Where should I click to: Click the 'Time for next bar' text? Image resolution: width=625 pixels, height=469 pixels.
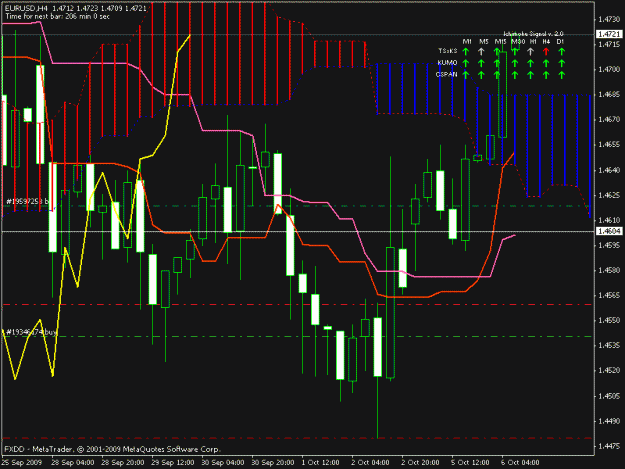(x=57, y=16)
